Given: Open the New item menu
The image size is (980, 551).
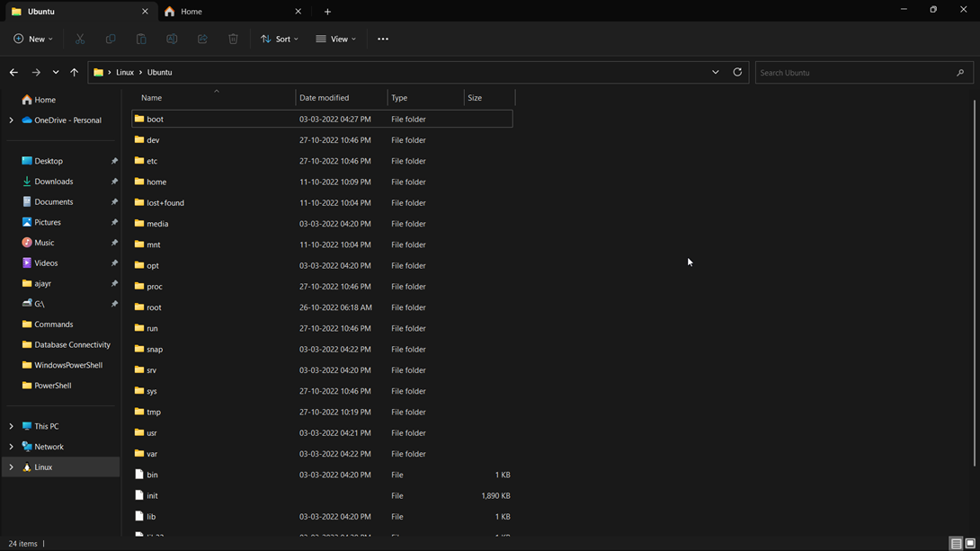Looking at the screenshot, I should [32, 39].
